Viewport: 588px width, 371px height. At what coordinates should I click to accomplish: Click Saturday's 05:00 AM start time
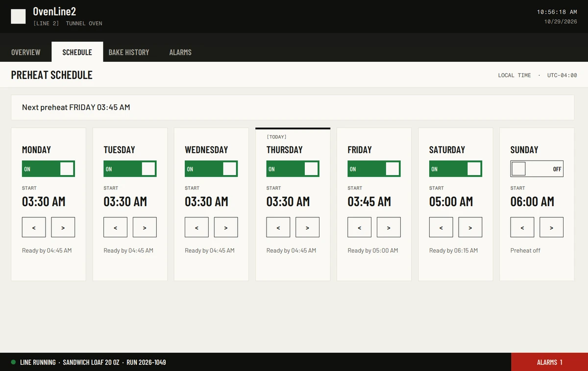451,201
